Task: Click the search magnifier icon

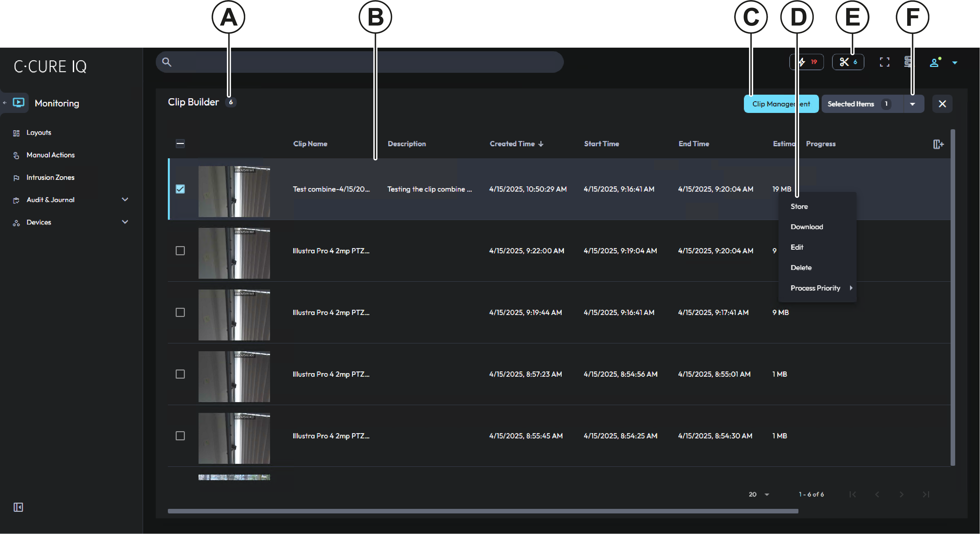Action: click(167, 62)
